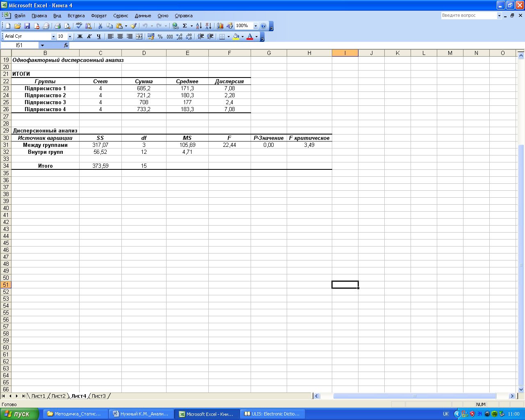
Task: Decrease decimal places
Action: [189, 37]
